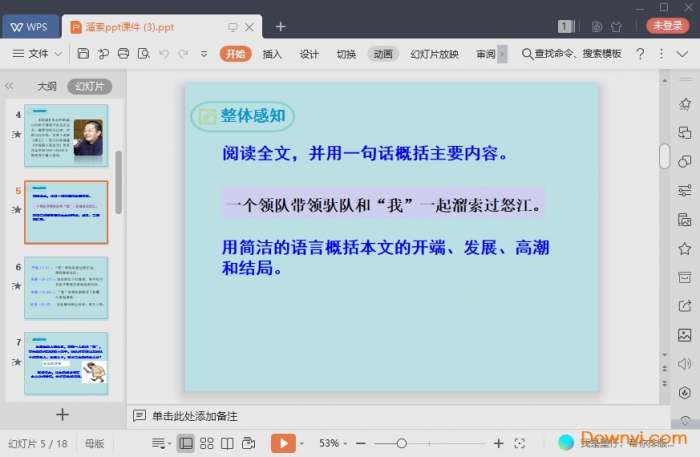The image size is (700, 457).
Task: Open the slideshow play options dropdown
Action: click(x=302, y=444)
